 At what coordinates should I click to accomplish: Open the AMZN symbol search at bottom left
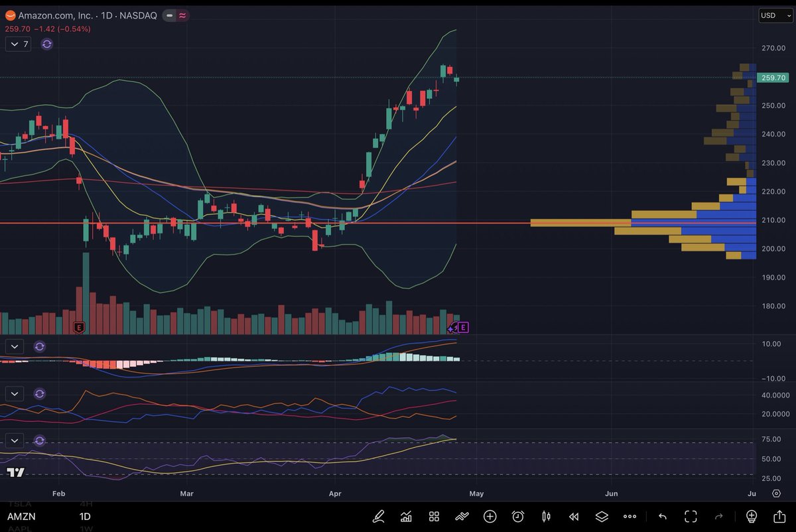(21, 517)
